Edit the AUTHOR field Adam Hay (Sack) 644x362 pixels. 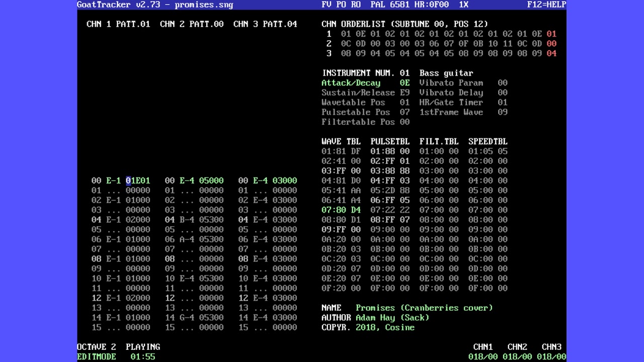point(392,318)
